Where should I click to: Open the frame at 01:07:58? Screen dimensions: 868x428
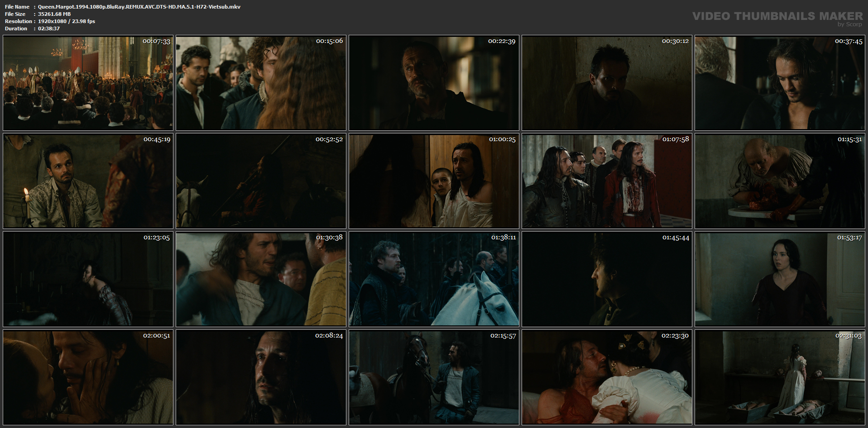point(607,181)
